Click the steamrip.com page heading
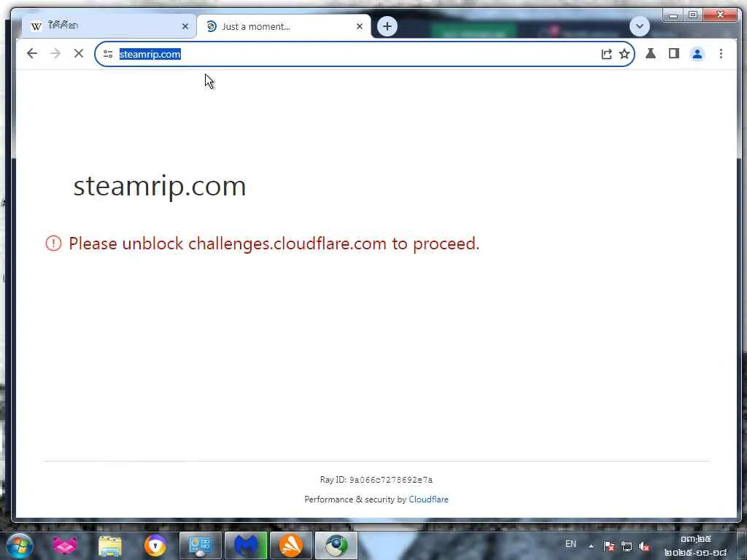 [160, 186]
